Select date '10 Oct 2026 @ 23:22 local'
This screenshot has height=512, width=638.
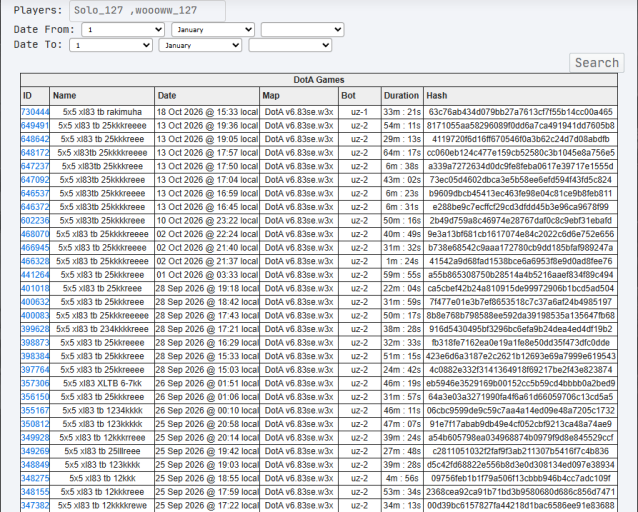pyautogui.click(x=207, y=221)
